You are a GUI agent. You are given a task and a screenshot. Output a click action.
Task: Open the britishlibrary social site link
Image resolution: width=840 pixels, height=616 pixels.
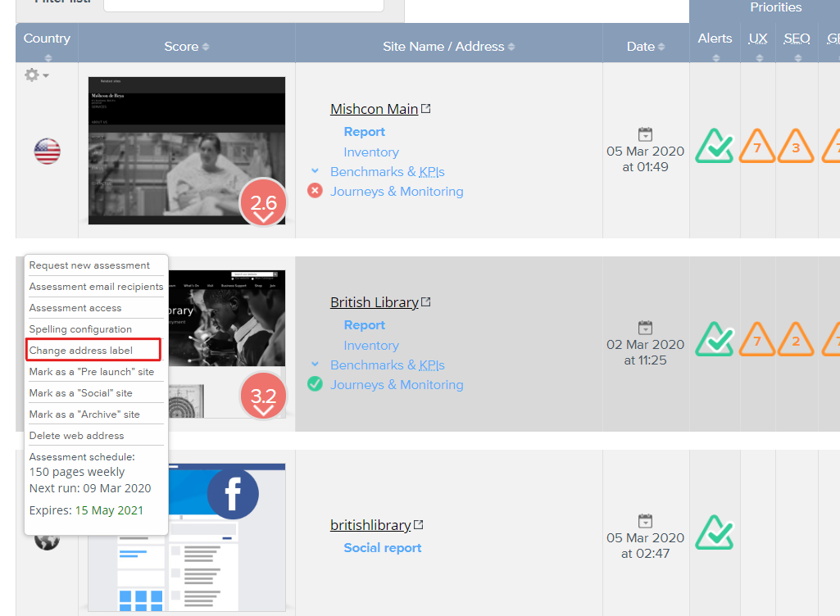click(x=370, y=525)
